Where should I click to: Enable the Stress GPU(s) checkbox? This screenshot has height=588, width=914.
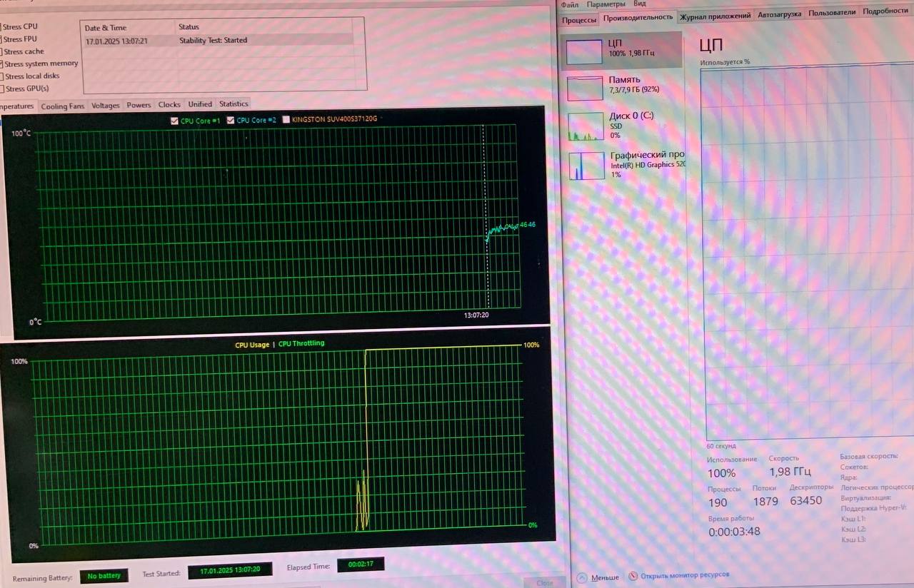(x=1, y=88)
